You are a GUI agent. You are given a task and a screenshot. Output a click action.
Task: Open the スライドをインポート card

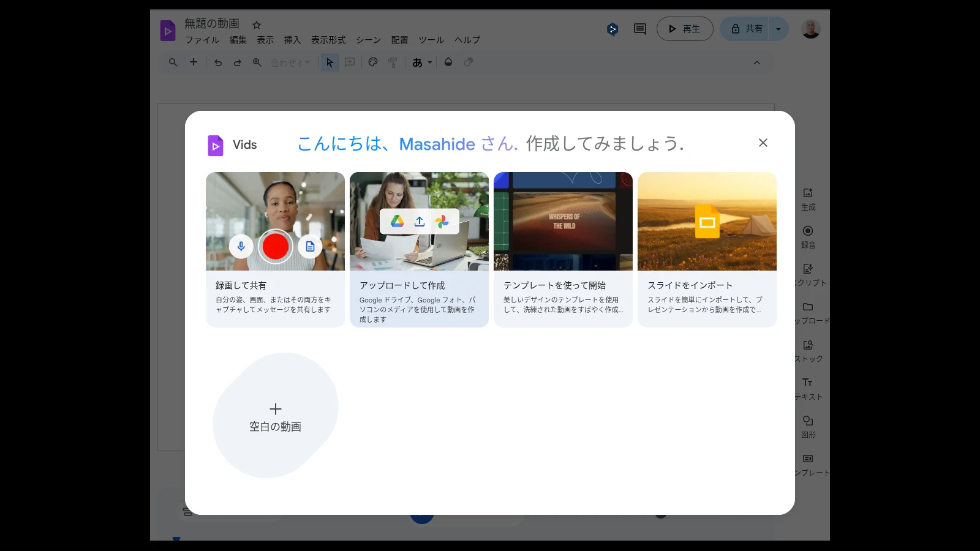[x=707, y=249]
